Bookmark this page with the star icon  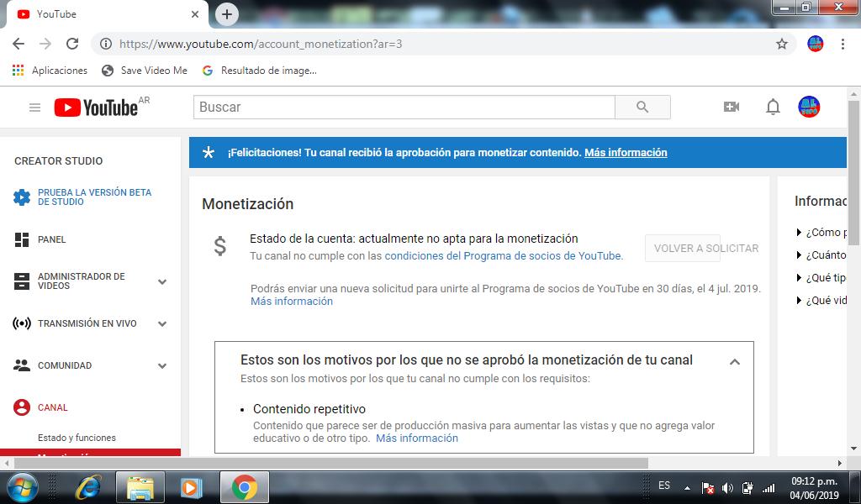782,44
